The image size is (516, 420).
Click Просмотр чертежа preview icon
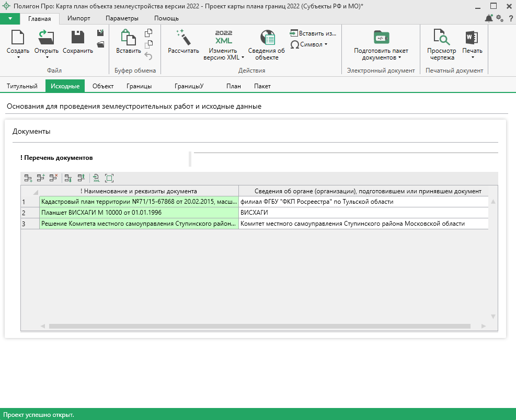(442, 38)
